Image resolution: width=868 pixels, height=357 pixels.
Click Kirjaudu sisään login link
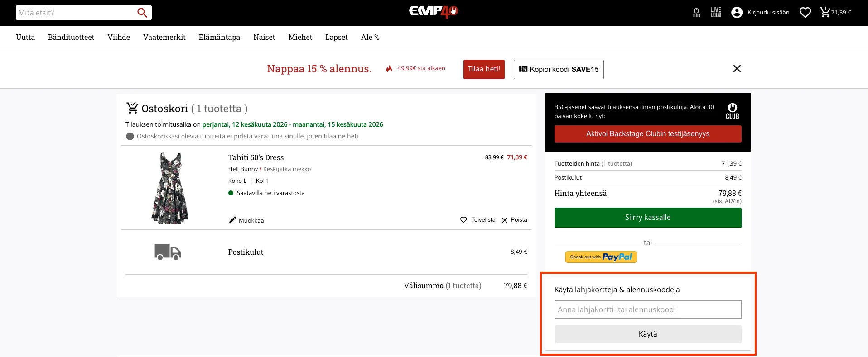click(768, 13)
